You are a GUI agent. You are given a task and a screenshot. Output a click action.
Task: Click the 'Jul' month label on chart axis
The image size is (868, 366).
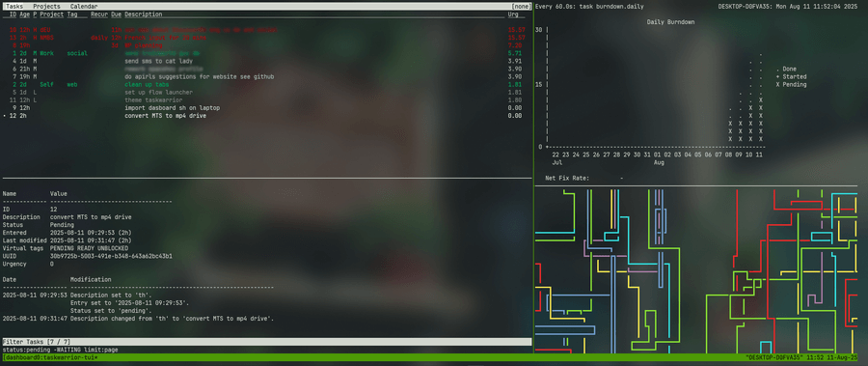[x=557, y=163]
